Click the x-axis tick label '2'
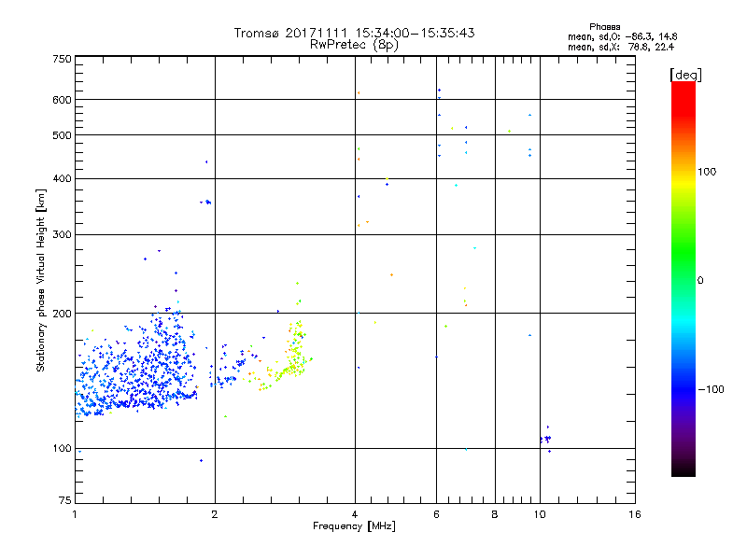The height and width of the screenshot is (560, 747). pos(215,514)
